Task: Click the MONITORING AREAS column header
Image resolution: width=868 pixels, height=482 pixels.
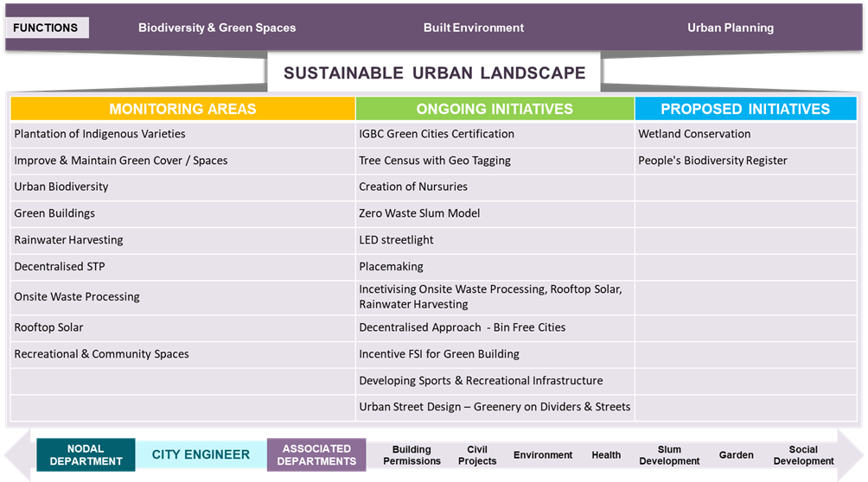Action: 182,109
